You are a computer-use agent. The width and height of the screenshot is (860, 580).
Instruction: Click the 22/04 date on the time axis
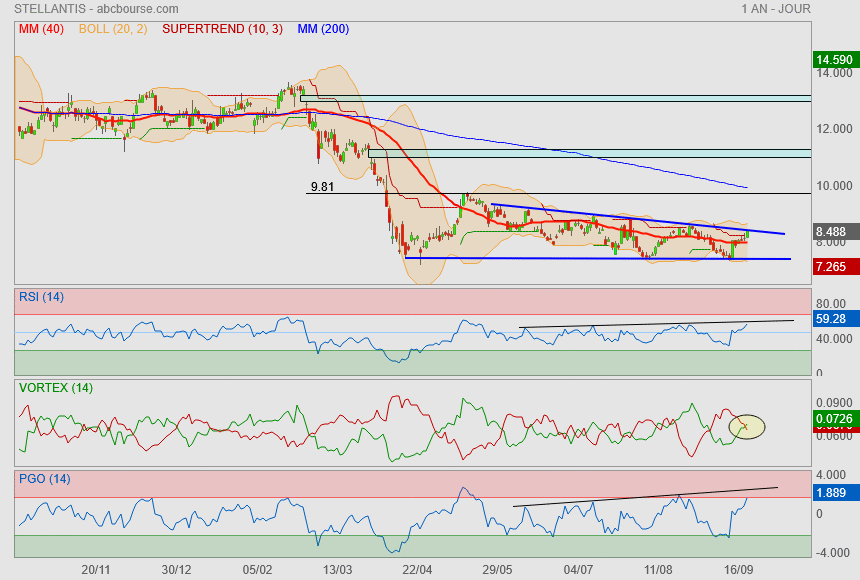(x=417, y=569)
